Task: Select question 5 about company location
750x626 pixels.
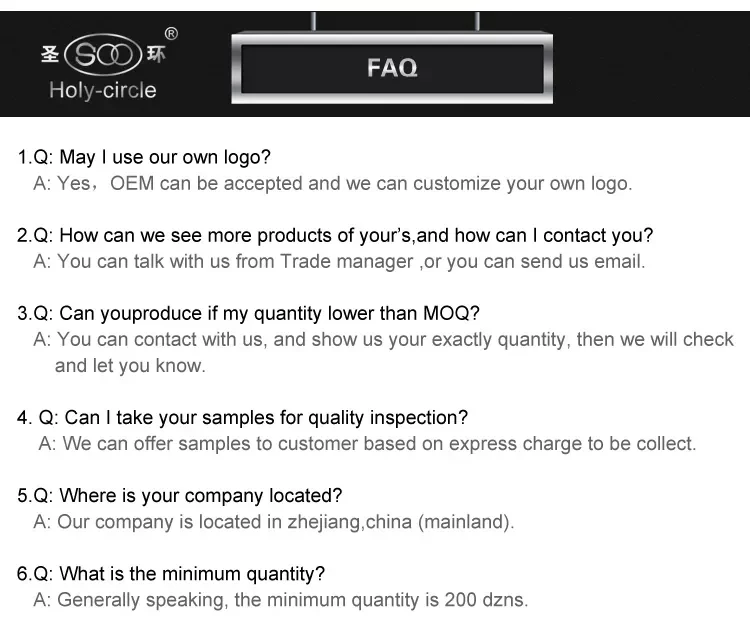Action: pyautogui.click(x=180, y=495)
